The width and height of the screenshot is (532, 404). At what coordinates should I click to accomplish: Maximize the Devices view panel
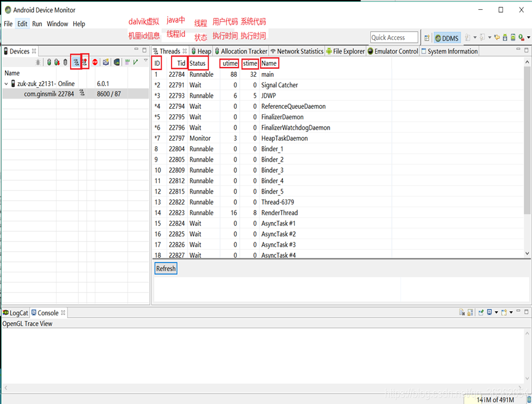pyautogui.click(x=145, y=50)
